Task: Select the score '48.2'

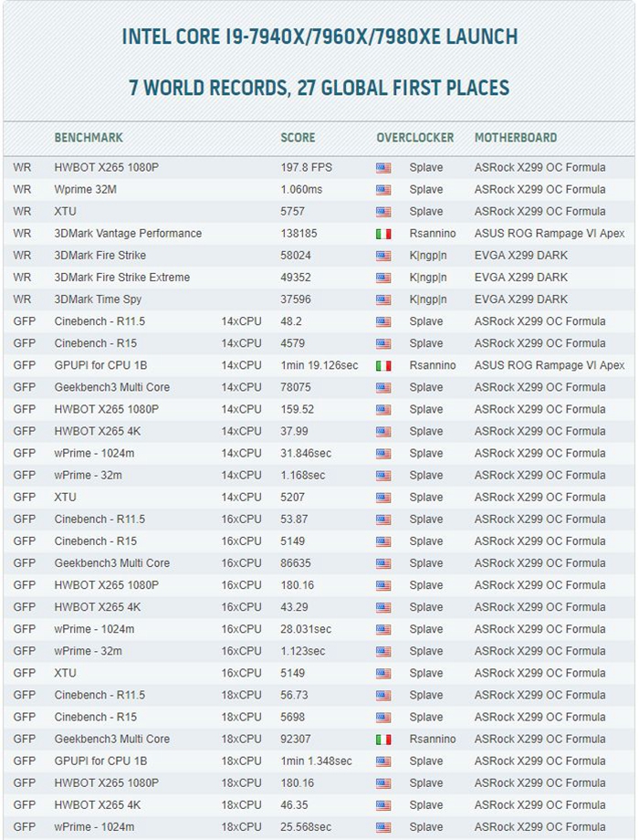Action: click(291, 320)
